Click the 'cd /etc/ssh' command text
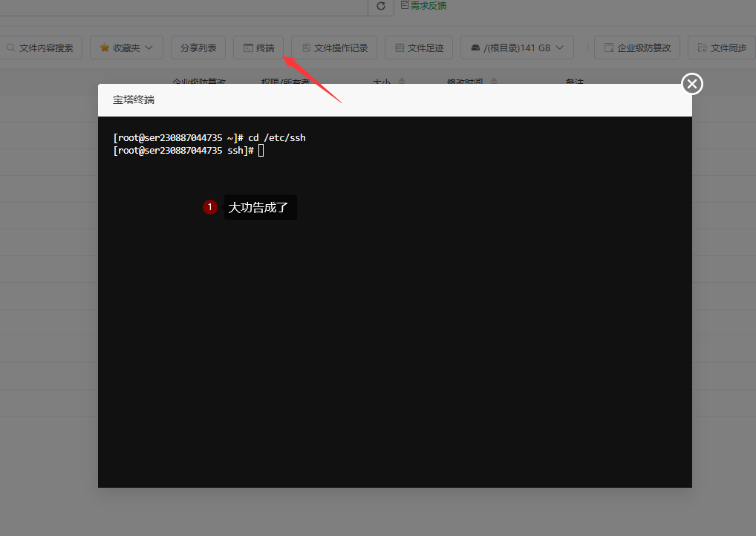 (277, 138)
